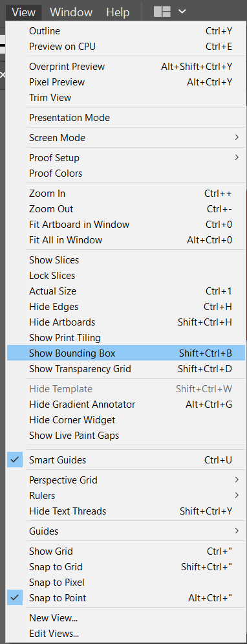
Task: Expand the workspace layout dropdown arrow
Action: tap(182, 12)
